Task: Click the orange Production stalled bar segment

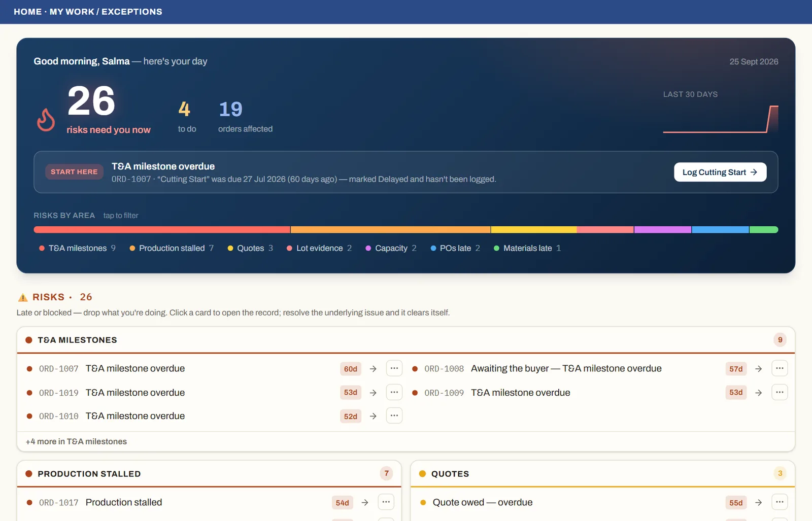Action: point(391,230)
